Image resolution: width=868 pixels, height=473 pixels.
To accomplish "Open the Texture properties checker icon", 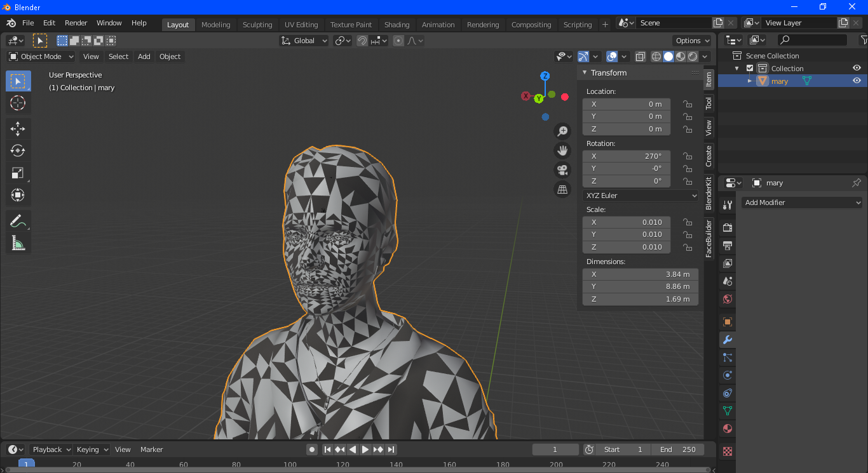I will point(728,451).
